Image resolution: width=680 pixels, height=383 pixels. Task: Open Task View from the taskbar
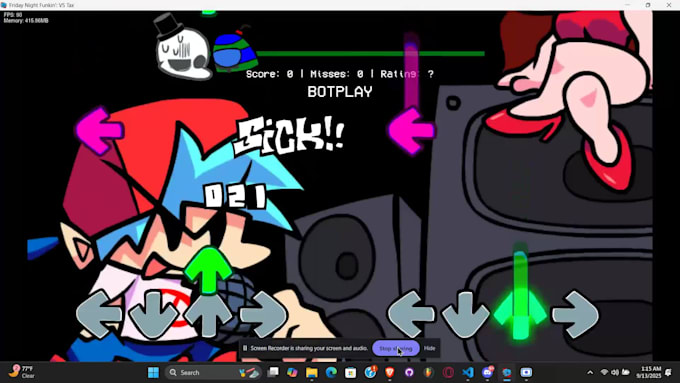(273, 373)
